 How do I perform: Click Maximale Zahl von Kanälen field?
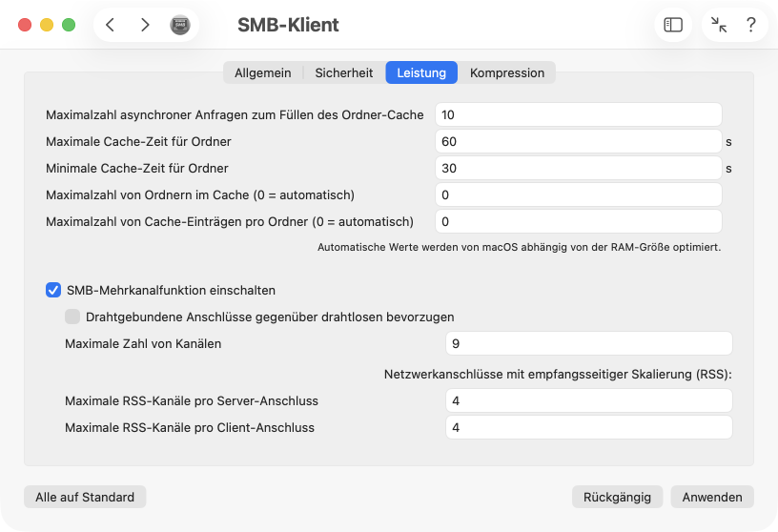click(589, 343)
